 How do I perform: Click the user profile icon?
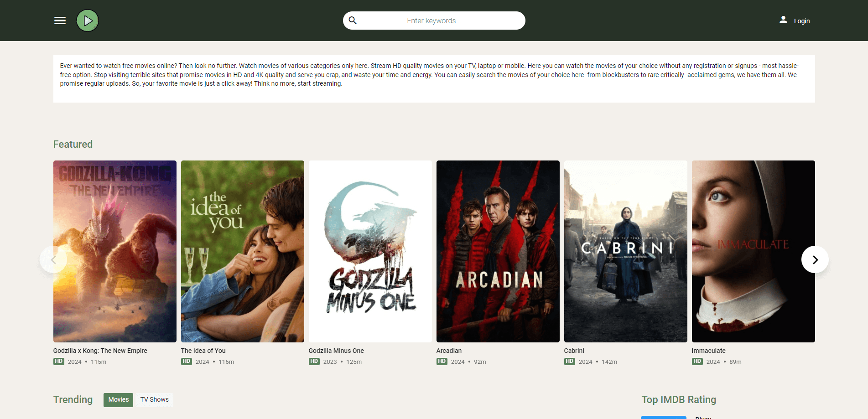pyautogui.click(x=783, y=20)
